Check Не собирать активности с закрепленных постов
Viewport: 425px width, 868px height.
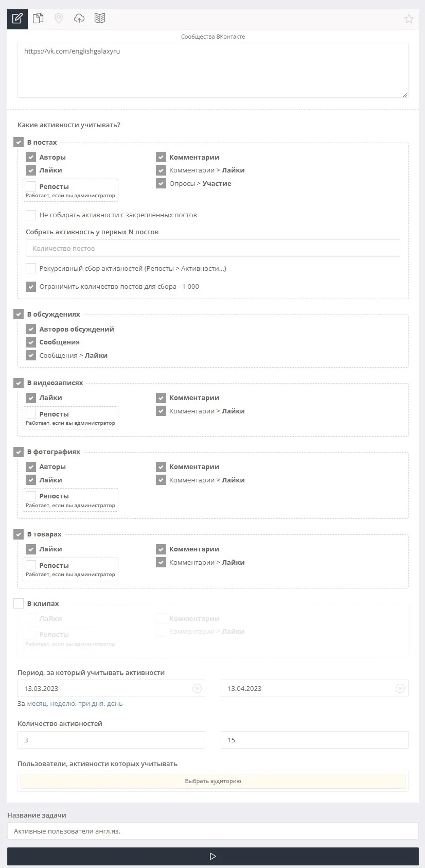pyautogui.click(x=31, y=215)
